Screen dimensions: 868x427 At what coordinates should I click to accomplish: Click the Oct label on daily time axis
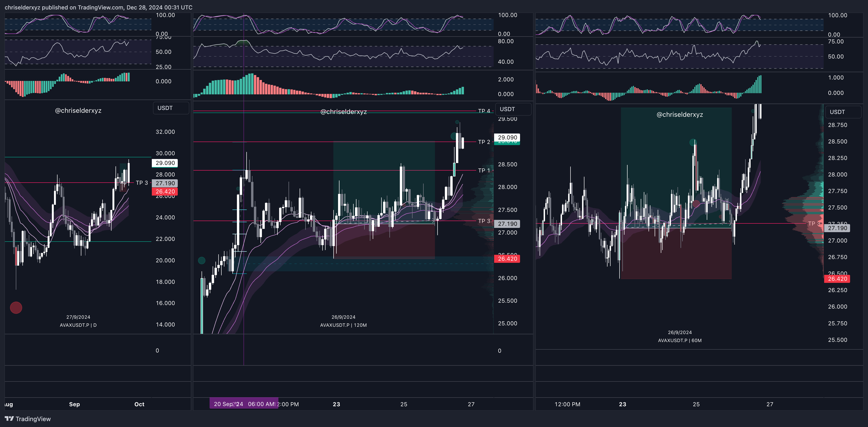point(139,404)
